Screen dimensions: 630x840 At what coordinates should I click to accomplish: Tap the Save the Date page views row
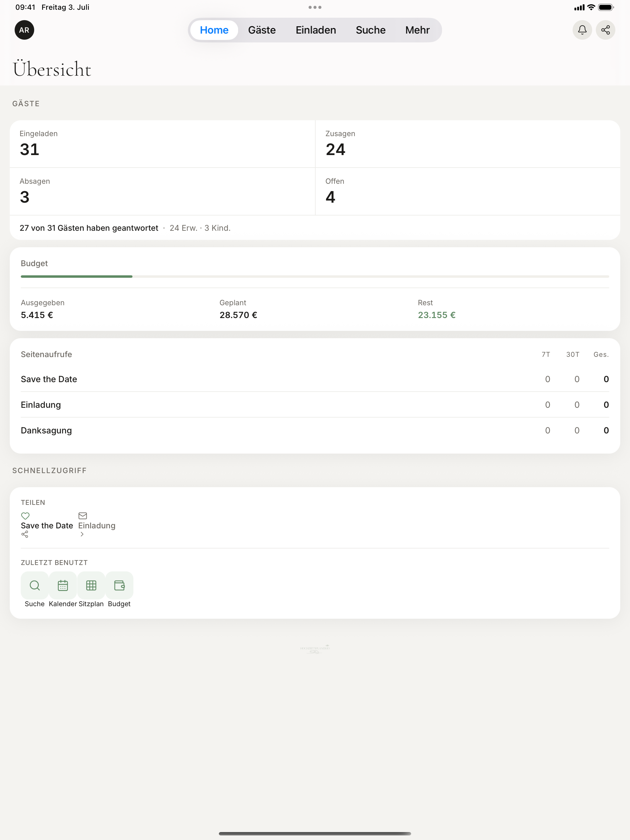tap(315, 379)
